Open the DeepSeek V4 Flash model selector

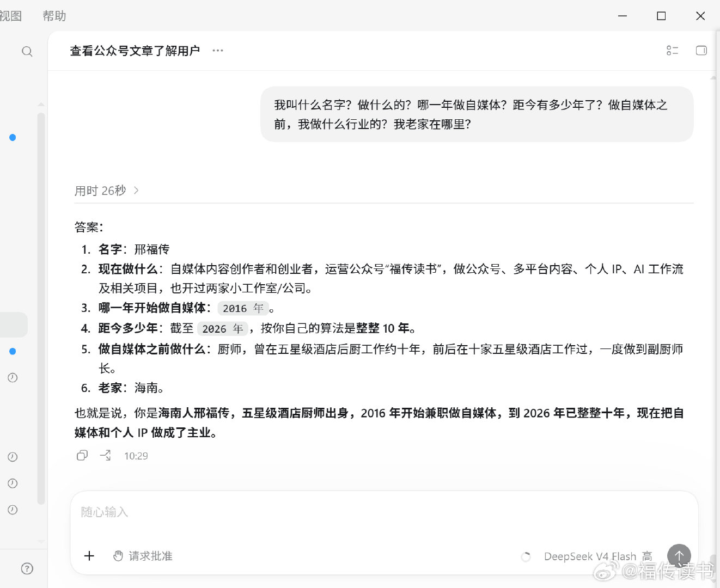(x=598, y=556)
